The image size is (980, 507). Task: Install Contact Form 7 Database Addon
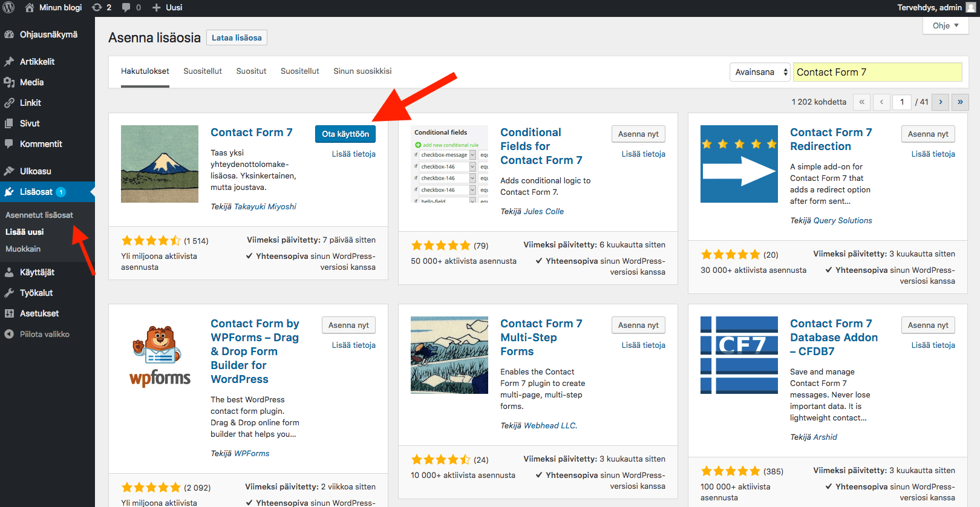tap(928, 325)
